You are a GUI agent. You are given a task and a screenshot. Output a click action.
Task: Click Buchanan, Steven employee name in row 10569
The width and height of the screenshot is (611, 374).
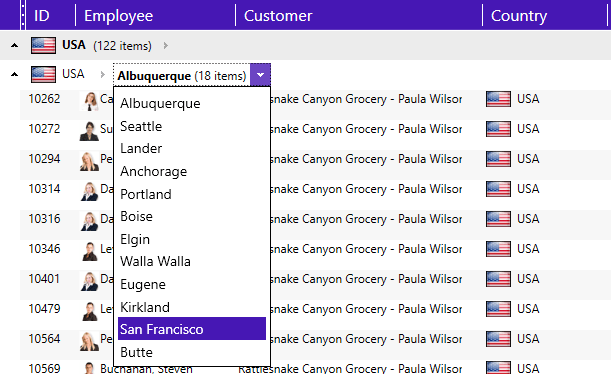pos(146,369)
